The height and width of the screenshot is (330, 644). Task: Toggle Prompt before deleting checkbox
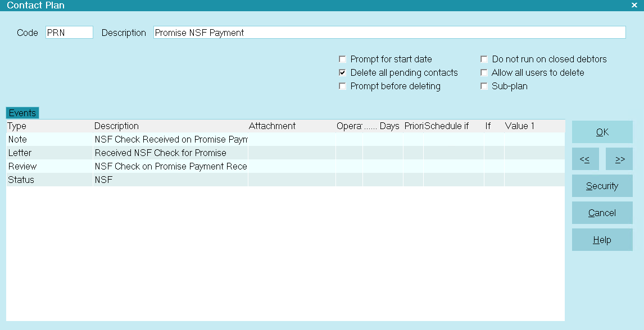click(x=342, y=86)
